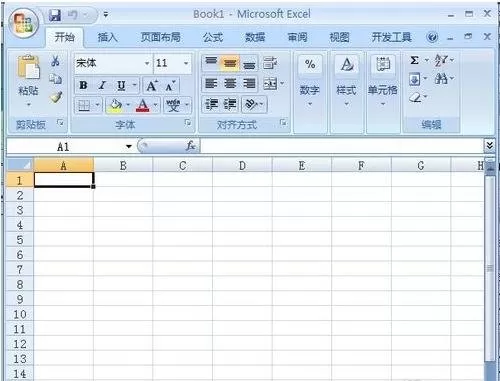This screenshot has width=500, height=381.
Task: Save the workbook from Quick Access toolbar
Action: tap(55, 15)
